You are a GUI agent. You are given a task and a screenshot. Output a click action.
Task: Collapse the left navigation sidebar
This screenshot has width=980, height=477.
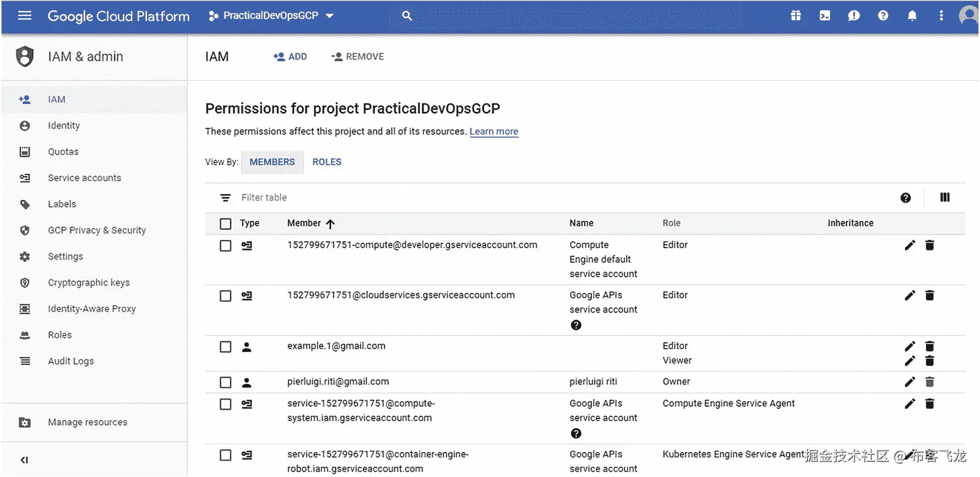pyautogui.click(x=24, y=460)
